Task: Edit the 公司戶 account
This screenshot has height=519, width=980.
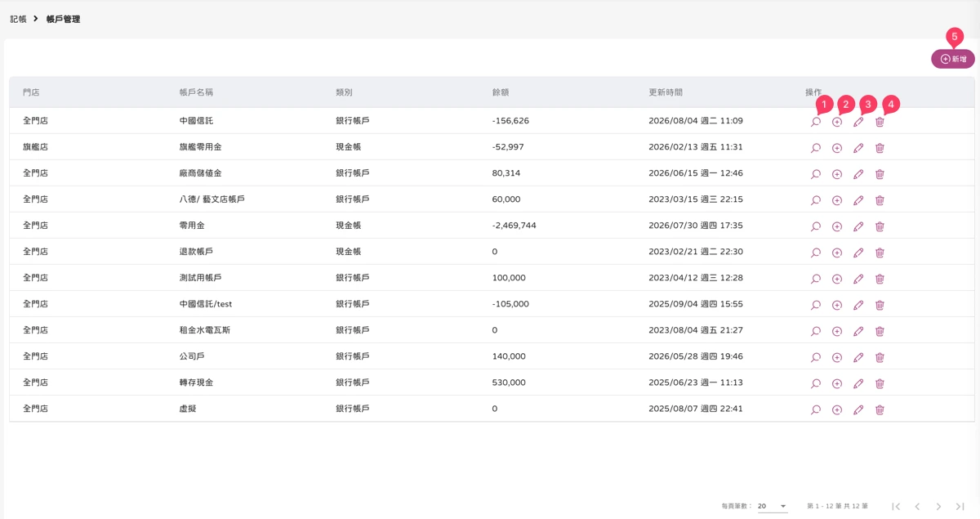Action: click(x=858, y=357)
